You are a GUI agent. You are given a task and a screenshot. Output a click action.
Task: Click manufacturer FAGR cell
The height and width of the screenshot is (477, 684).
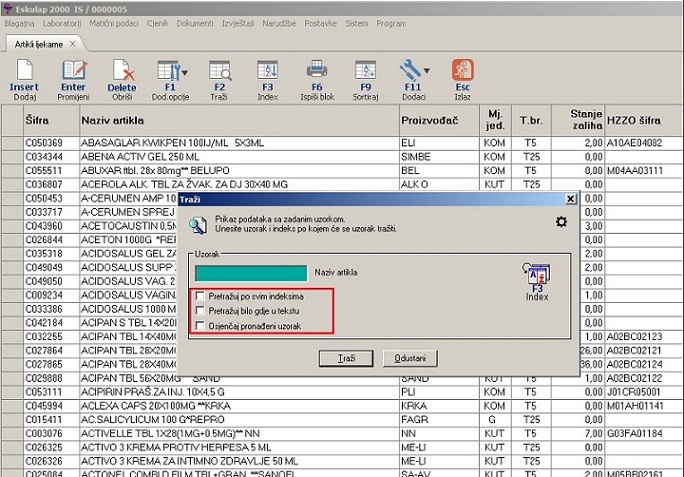click(439, 420)
